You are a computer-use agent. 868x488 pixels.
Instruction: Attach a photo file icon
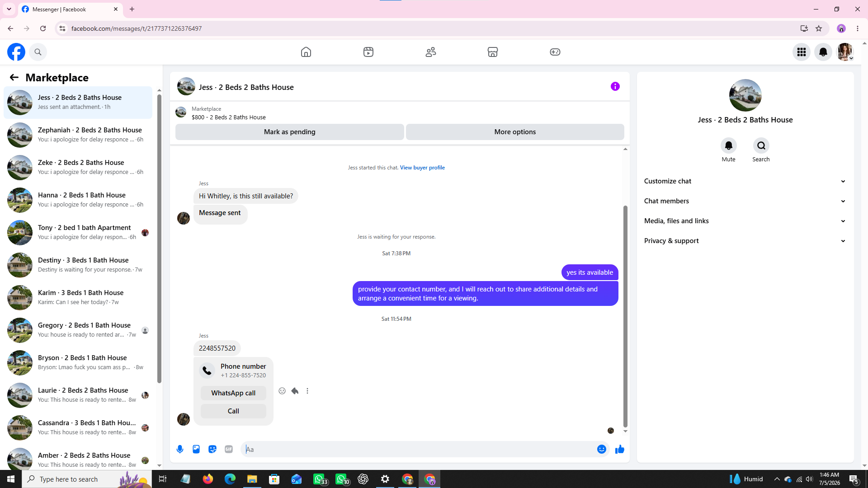pyautogui.click(x=196, y=449)
